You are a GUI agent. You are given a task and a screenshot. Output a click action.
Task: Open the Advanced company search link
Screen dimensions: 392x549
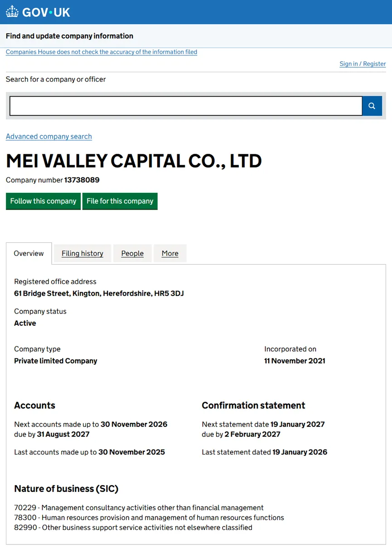[49, 137]
